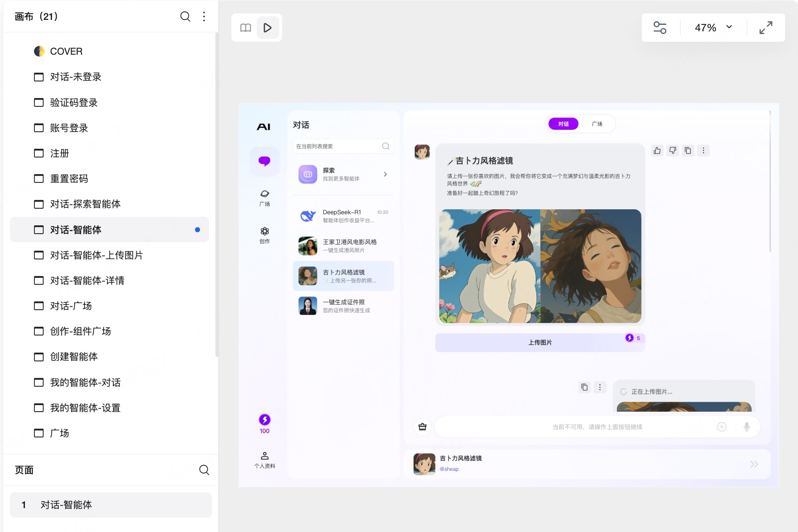798x532 pixels.
Task: Select the 创建智能体 canvas
Action: (x=109, y=356)
